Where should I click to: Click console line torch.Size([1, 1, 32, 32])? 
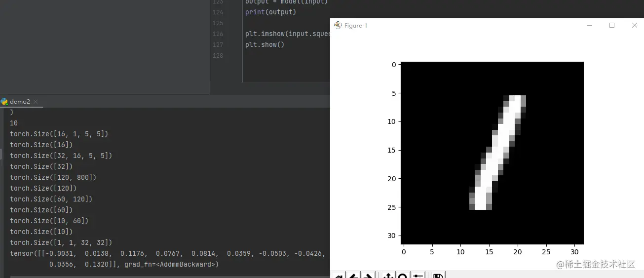61,242
